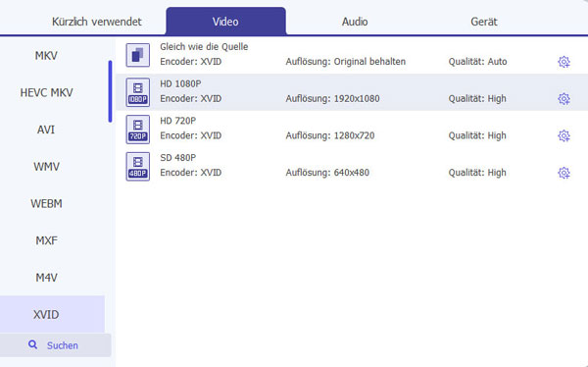The height and width of the screenshot is (367, 588).
Task: Select MKV format in sidebar
Action: point(46,56)
